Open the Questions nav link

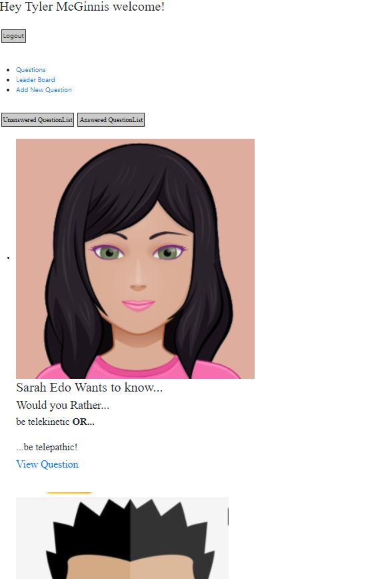[x=31, y=70]
